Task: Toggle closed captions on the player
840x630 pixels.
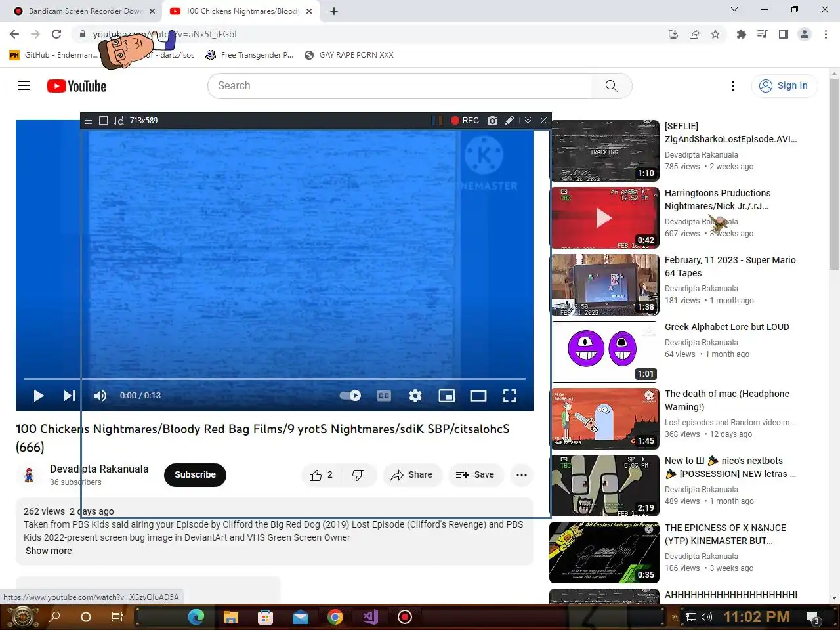Action: coord(384,396)
